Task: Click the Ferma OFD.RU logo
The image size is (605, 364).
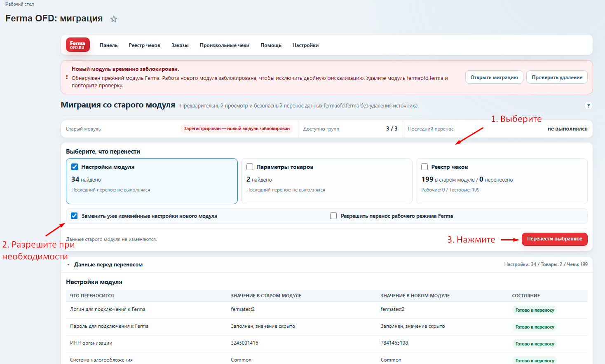Action: coord(77,45)
